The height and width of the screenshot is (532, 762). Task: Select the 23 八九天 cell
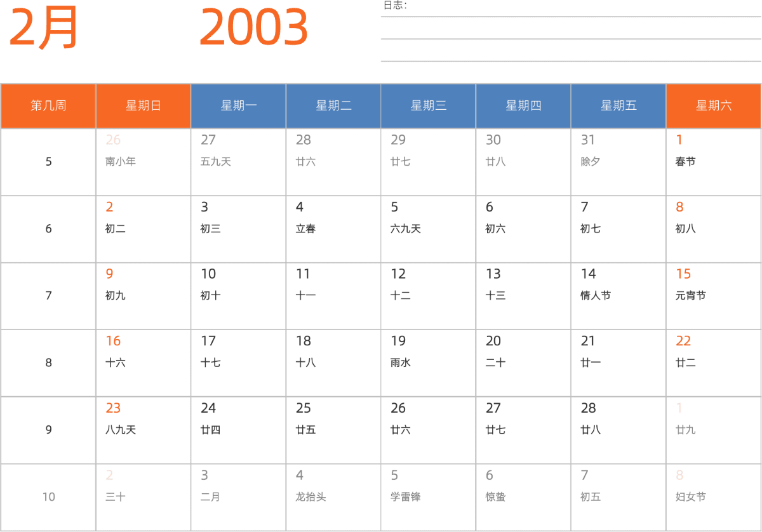tap(144, 430)
